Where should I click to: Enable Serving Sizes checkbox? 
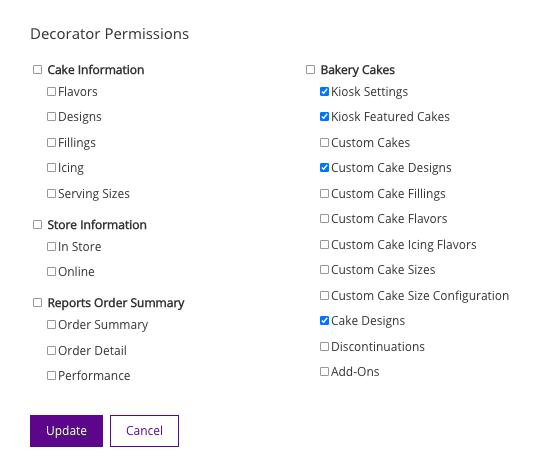pos(51,194)
